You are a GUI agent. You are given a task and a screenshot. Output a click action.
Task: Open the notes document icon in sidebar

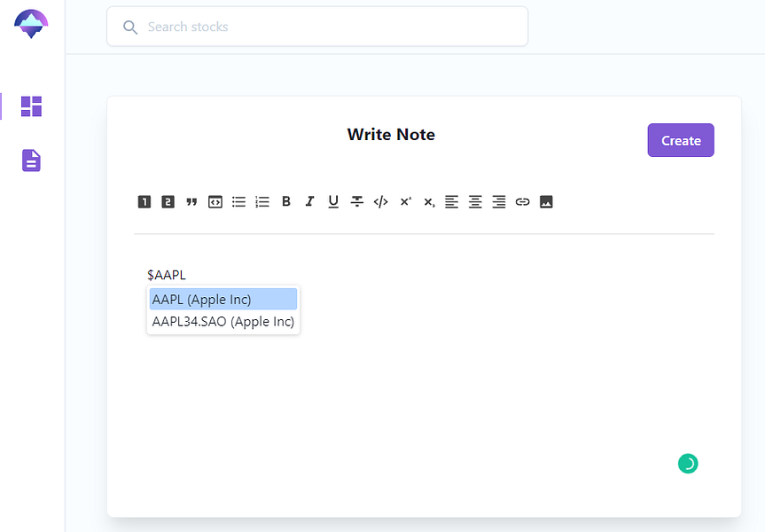point(31,160)
